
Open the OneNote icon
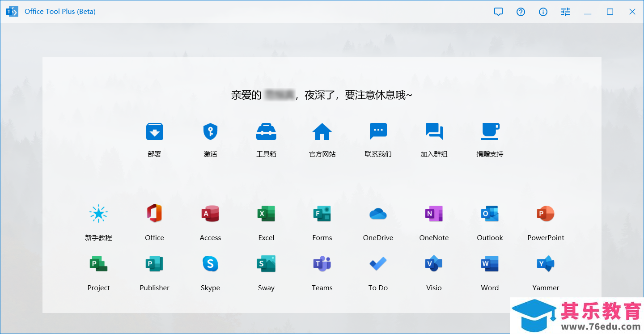point(434,214)
